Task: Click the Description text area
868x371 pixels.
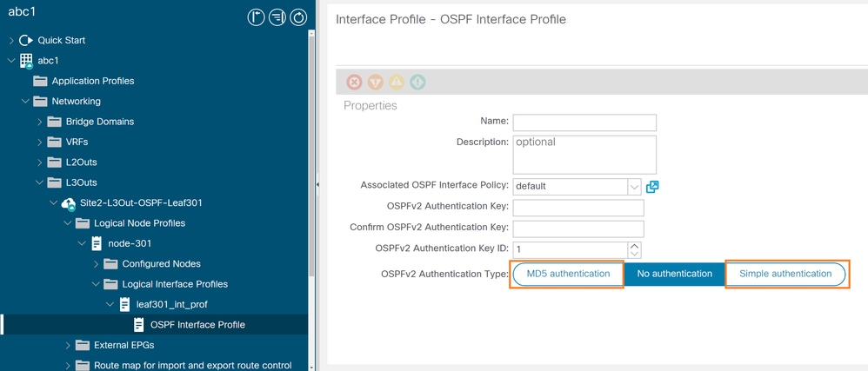Action: click(x=584, y=155)
